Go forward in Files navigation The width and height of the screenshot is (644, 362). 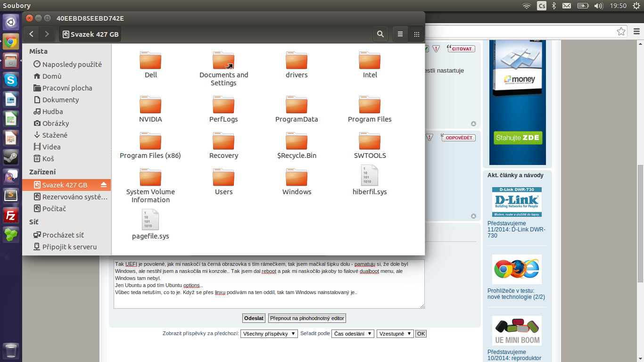[47, 34]
